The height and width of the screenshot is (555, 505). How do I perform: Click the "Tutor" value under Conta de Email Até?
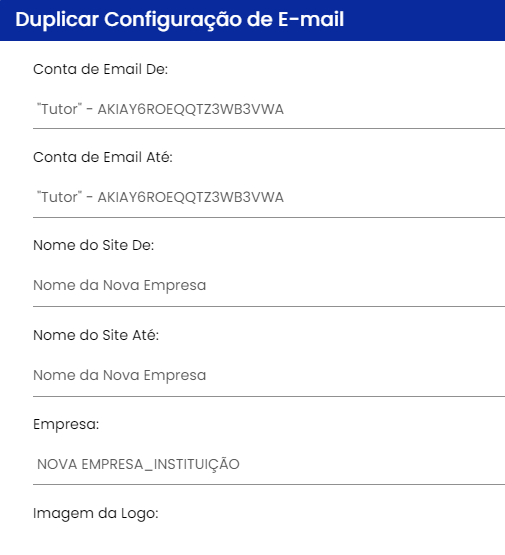pos(59,197)
